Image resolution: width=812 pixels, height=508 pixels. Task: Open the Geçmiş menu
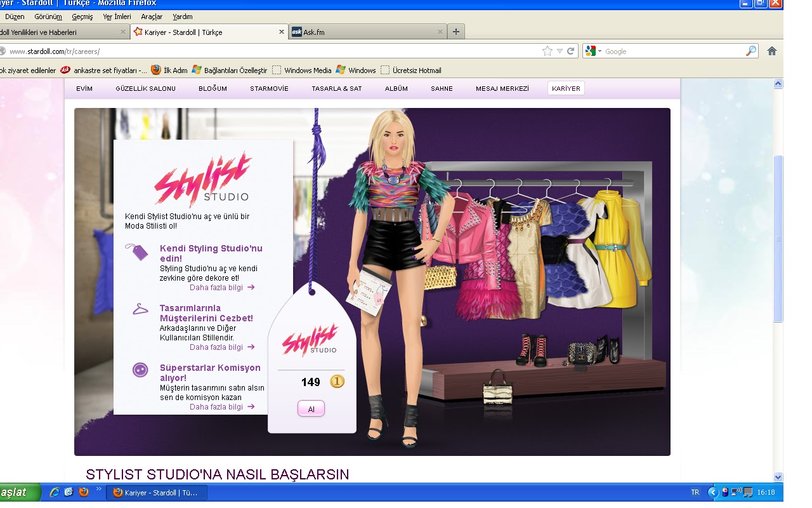[82, 17]
